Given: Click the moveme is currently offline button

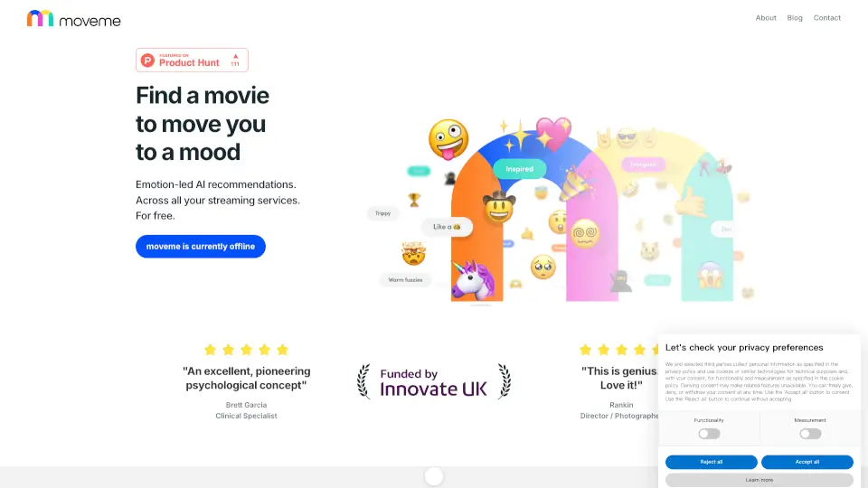Looking at the screenshot, I should [201, 246].
